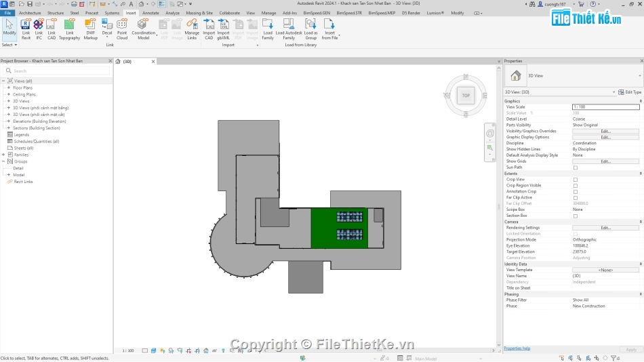Screen dimensions: 644x362
Task: Click the TOP face of the ViewCube
Action: pos(466,96)
